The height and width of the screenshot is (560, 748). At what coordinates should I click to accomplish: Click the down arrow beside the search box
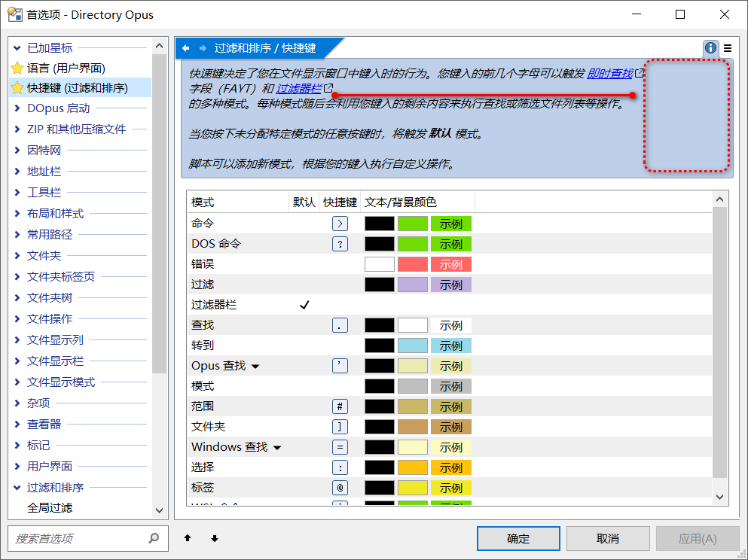coord(215,538)
